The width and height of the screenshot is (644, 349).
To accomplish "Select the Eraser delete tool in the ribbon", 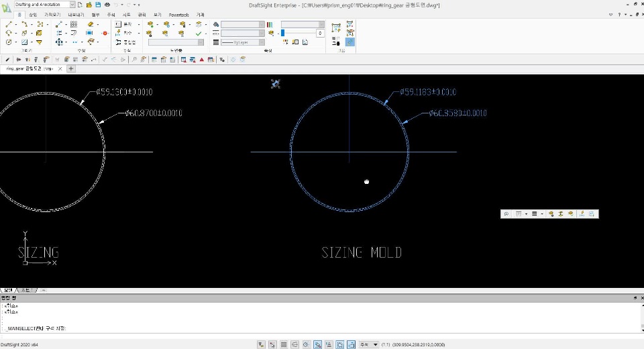I will tap(91, 24).
